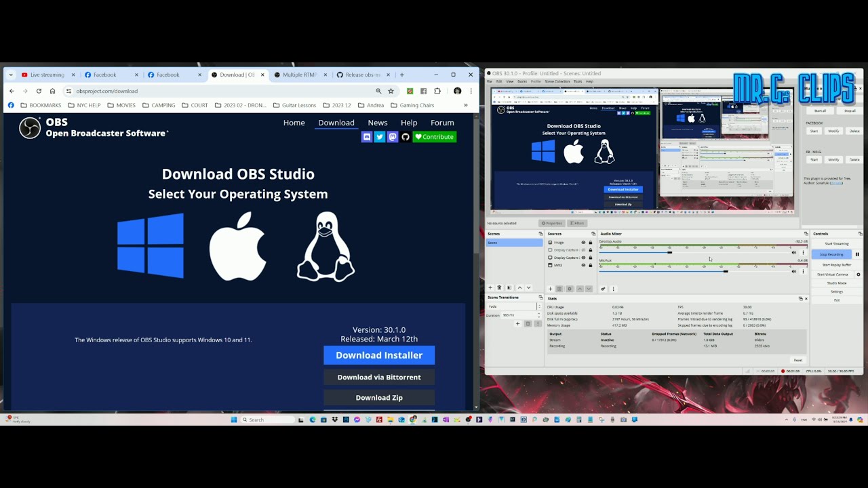868x488 pixels.
Task: Add a scene with plus in Scenes dock
Action: pos(490,288)
